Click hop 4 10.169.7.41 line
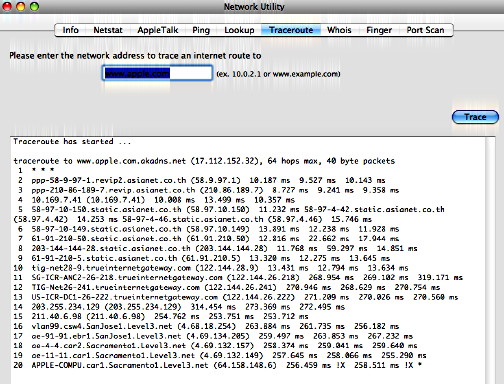The image size is (504, 384). coord(156,200)
